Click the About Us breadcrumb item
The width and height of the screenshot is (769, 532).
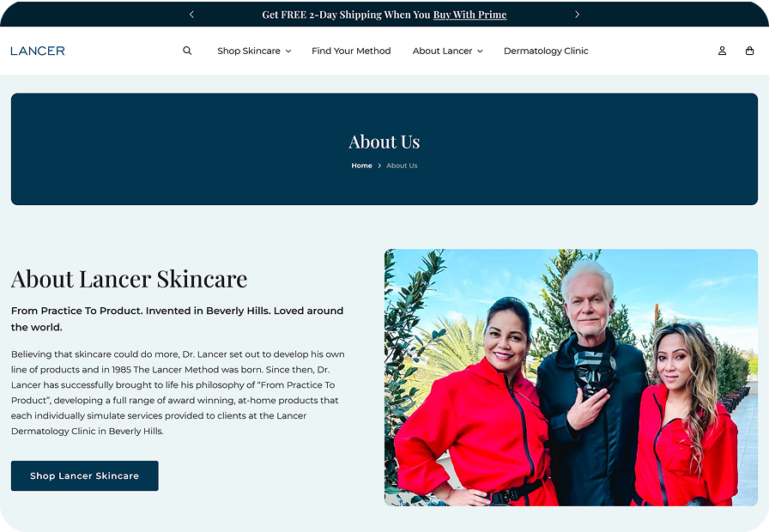pos(402,166)
